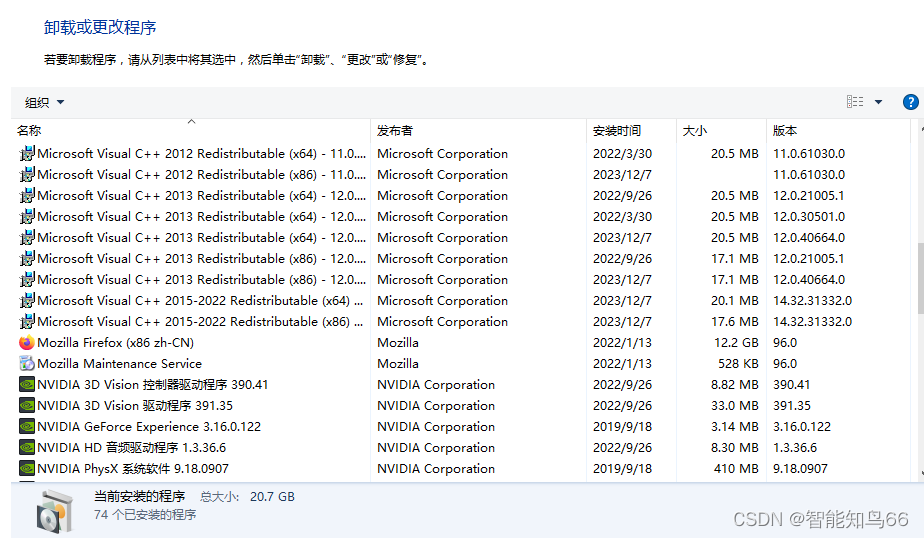Click the icon of the Visual C++ 2012 x64 entry

click(27, 153)
